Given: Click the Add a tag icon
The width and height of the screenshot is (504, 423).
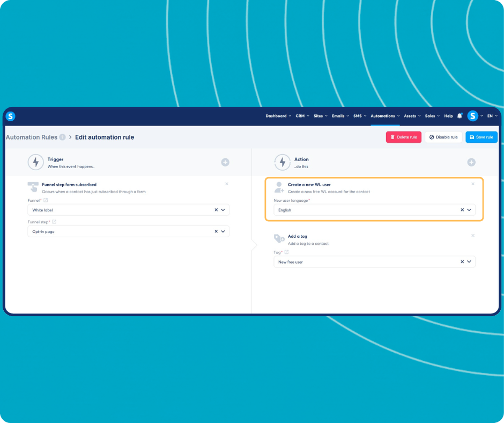Looking at the screenshot, I should point(279,239).
